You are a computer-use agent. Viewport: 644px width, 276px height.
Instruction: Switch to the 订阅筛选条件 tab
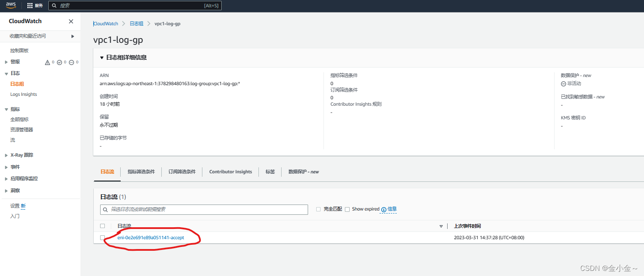182,172
